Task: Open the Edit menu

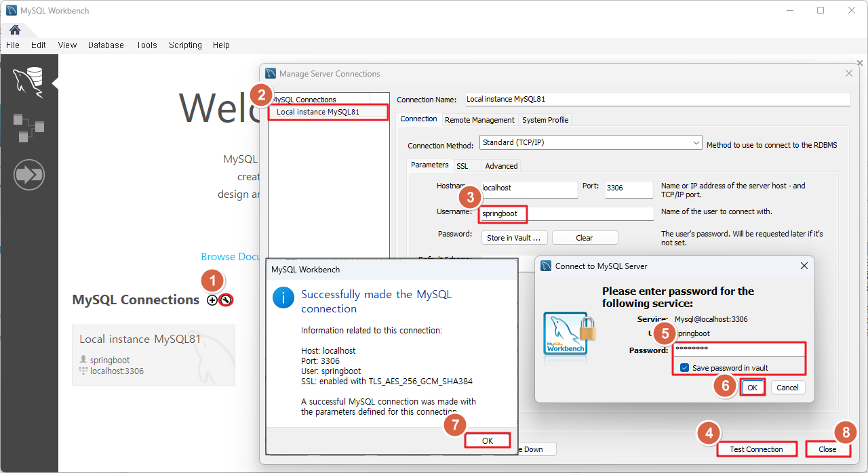Action: tap(39, 45)
